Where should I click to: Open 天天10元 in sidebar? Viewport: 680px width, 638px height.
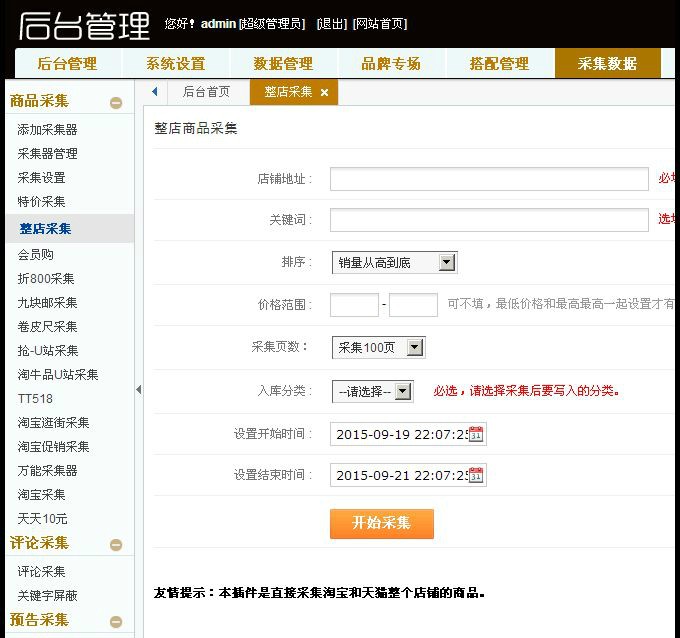pos(42,519)
